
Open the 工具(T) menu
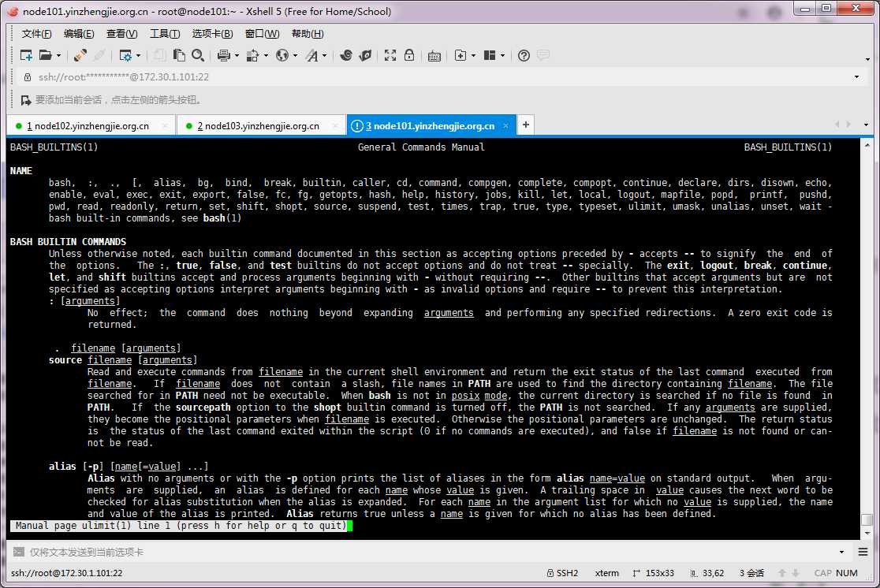pyautogui.click(x=165, y=34)
